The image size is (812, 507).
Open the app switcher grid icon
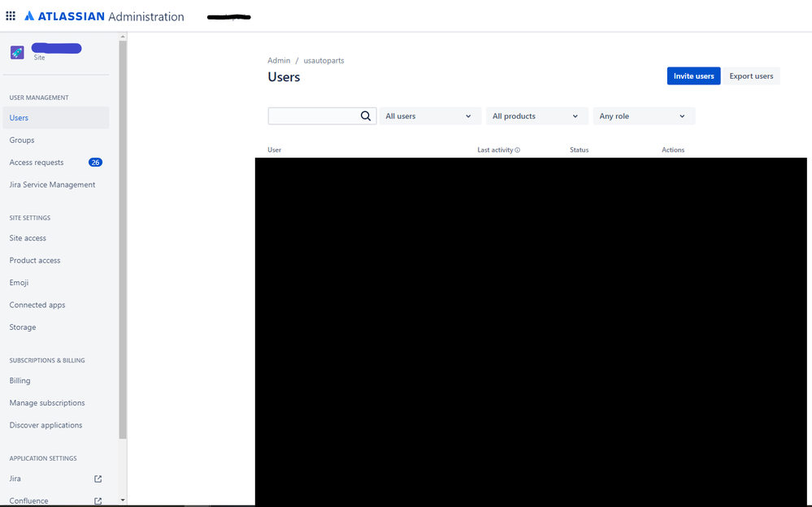click(x=11, y=16)
